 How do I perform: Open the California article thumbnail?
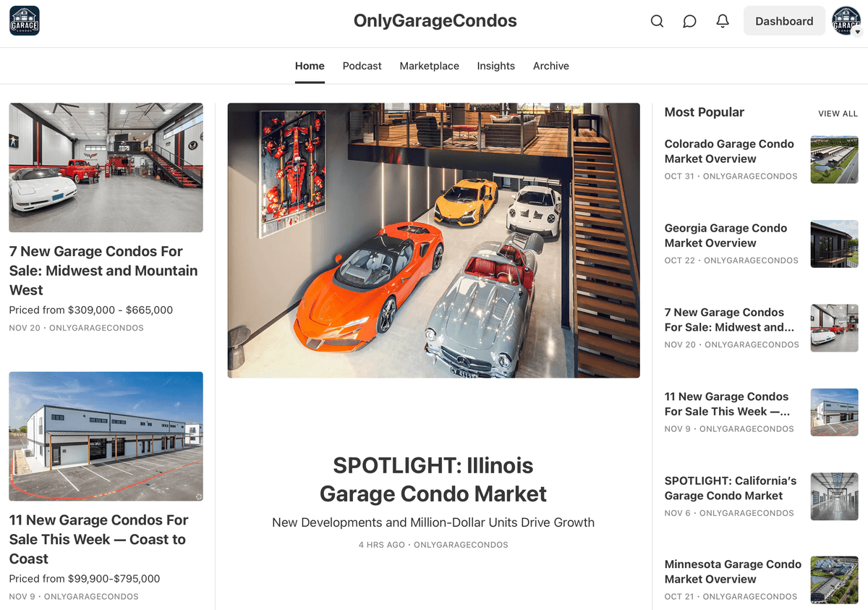coord(834,496)
